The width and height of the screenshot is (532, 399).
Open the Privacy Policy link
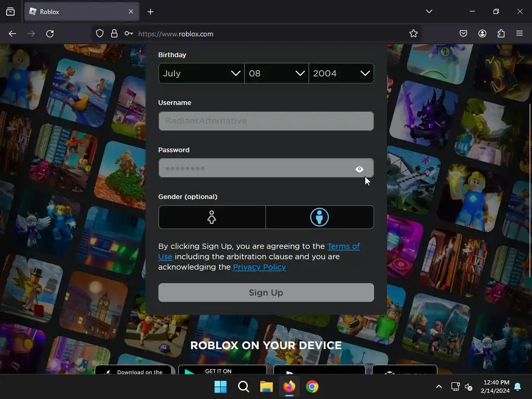(259, 267)
